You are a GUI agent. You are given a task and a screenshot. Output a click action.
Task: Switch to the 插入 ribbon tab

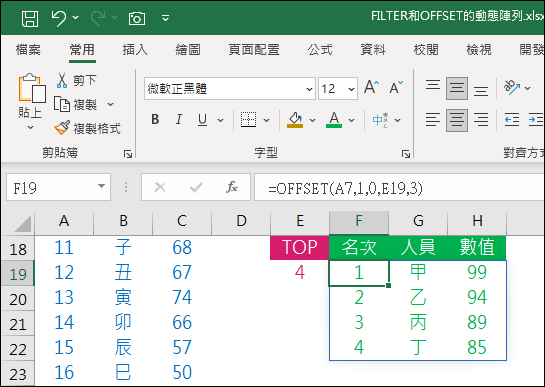135,50
